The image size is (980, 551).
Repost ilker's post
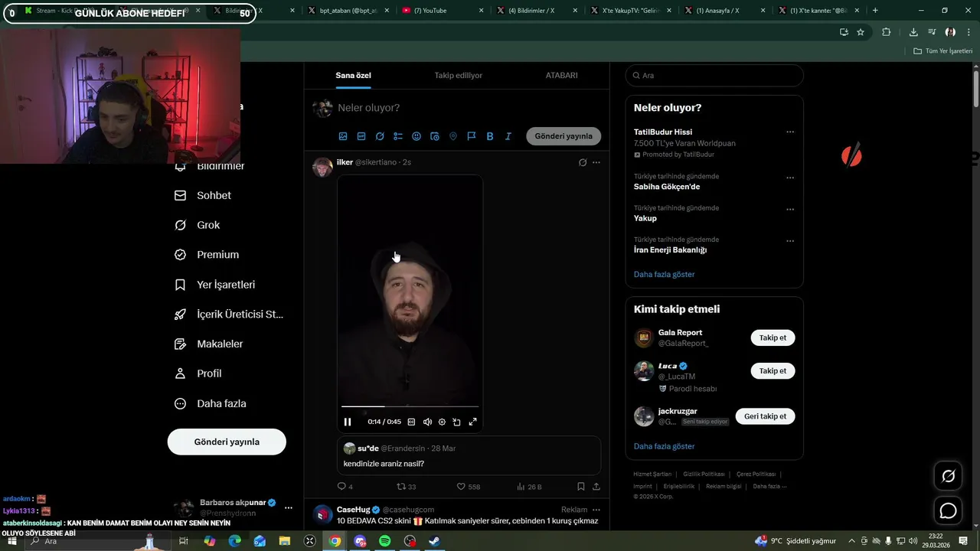[406, 487]
